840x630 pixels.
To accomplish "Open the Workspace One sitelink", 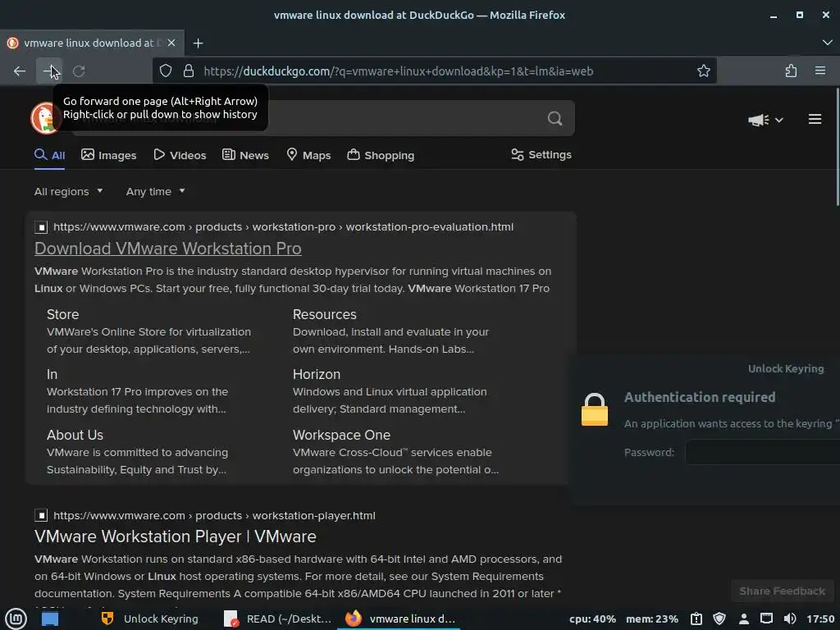I will (341, 435).
